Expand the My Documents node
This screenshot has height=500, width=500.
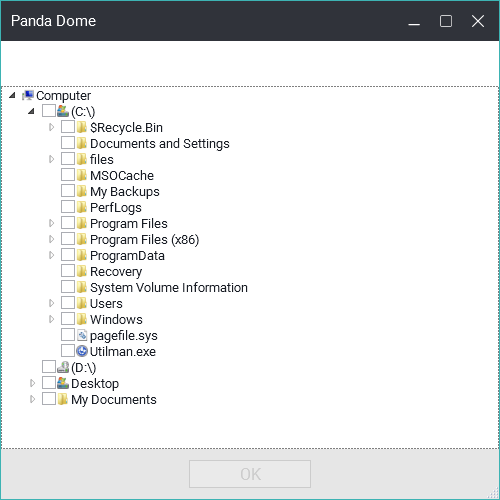[32, 399]
